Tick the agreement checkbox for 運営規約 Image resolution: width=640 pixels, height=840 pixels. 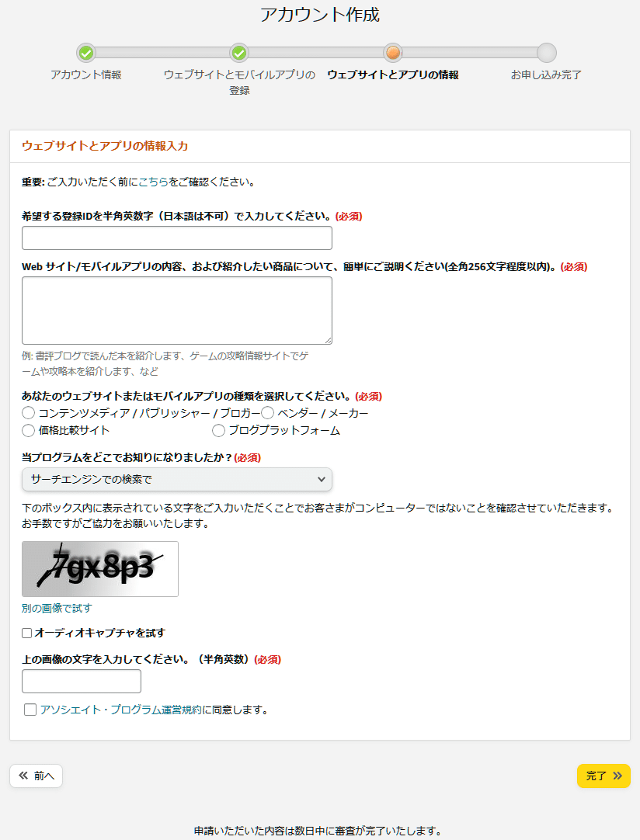click(30, 710)
